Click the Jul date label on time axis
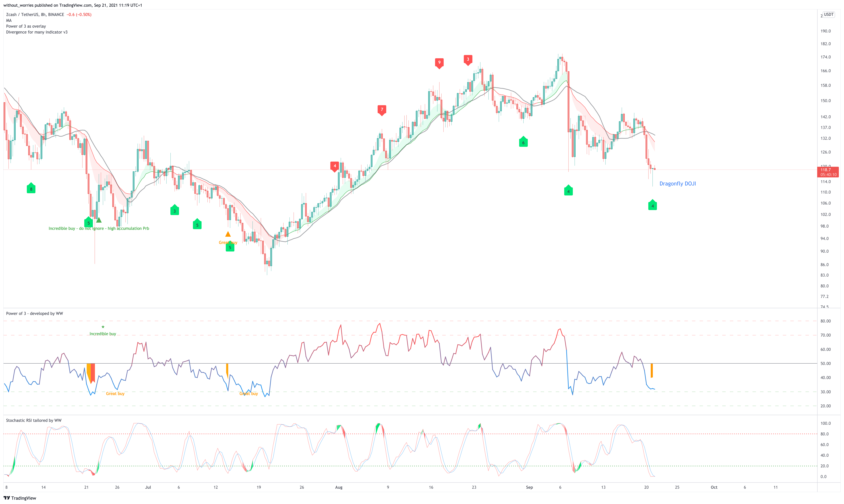 pyautogui.click(x=148, y=487)
